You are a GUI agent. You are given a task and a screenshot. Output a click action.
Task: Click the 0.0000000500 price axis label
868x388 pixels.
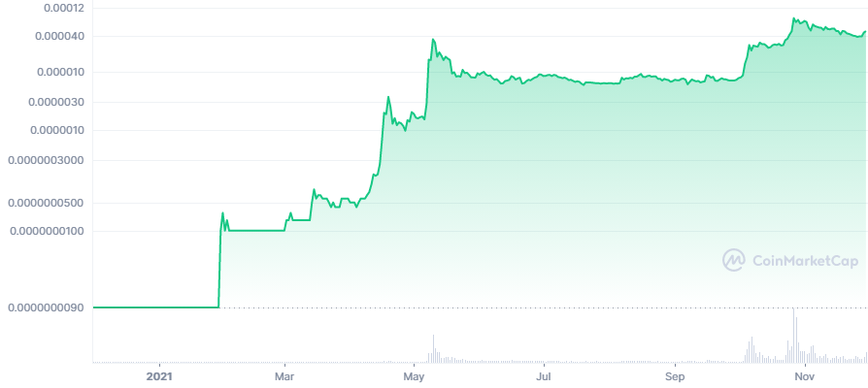coord(50,203)
